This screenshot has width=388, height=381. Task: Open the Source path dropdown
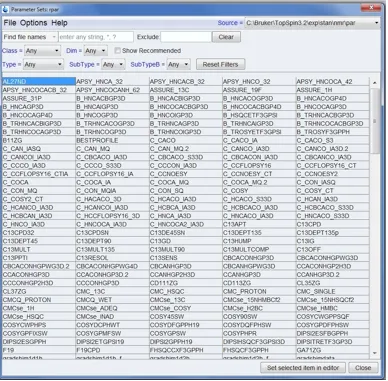click(313, 23)
